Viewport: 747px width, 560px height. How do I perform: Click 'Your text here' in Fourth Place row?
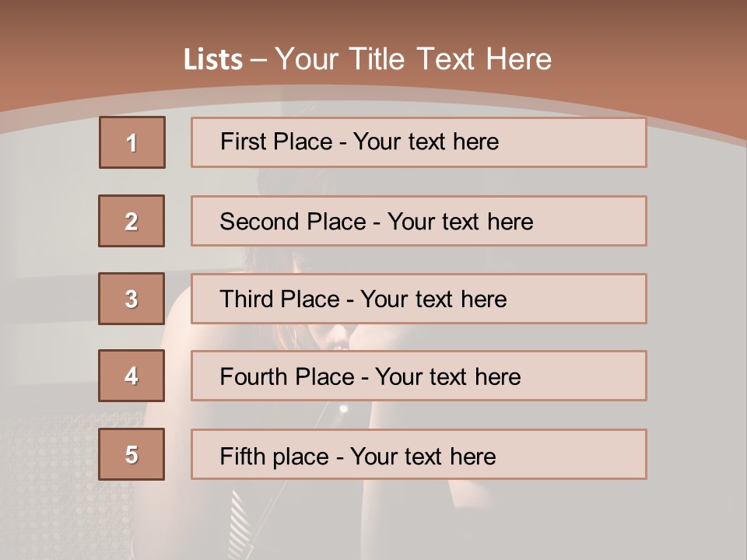[448, 376]
